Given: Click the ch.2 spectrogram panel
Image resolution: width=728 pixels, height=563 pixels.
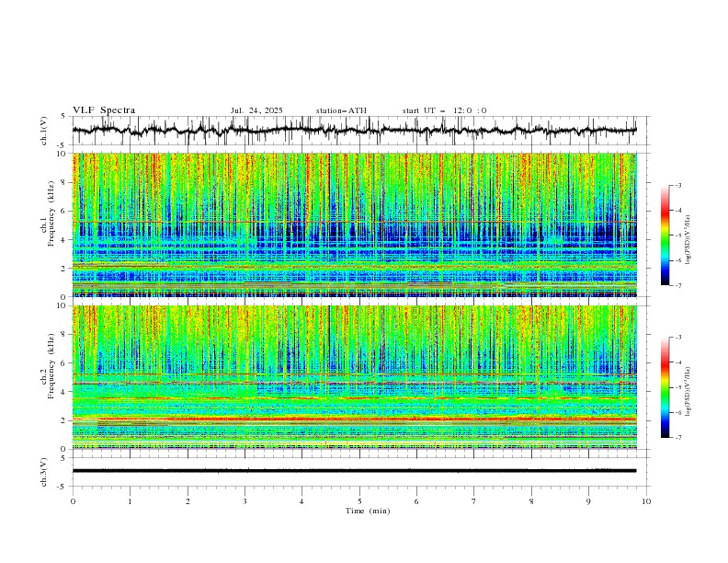Looking at the screenshot, I should [x=355, y=377].
